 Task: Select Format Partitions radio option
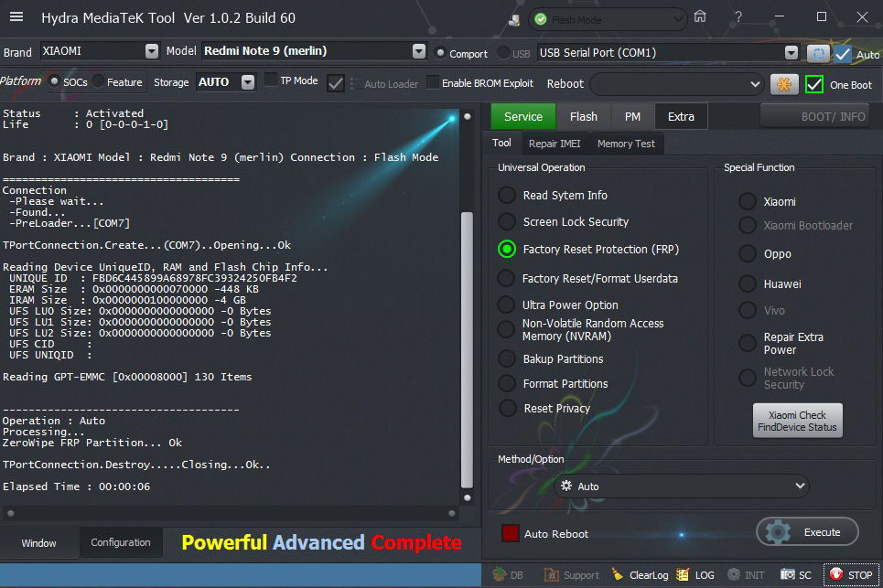click(x=507, y=384)
